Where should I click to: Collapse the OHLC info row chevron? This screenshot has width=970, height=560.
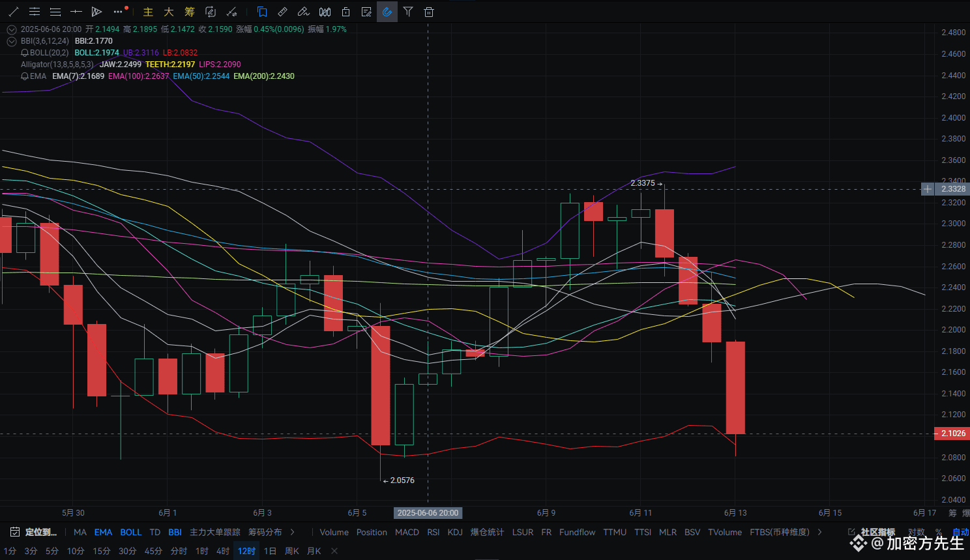(x=12, y=29)
